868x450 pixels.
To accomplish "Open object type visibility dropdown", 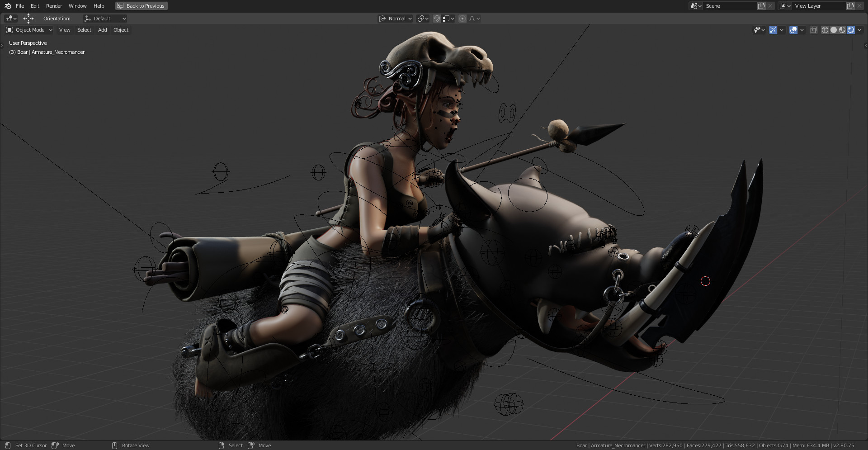I will (x=759, y=30).
